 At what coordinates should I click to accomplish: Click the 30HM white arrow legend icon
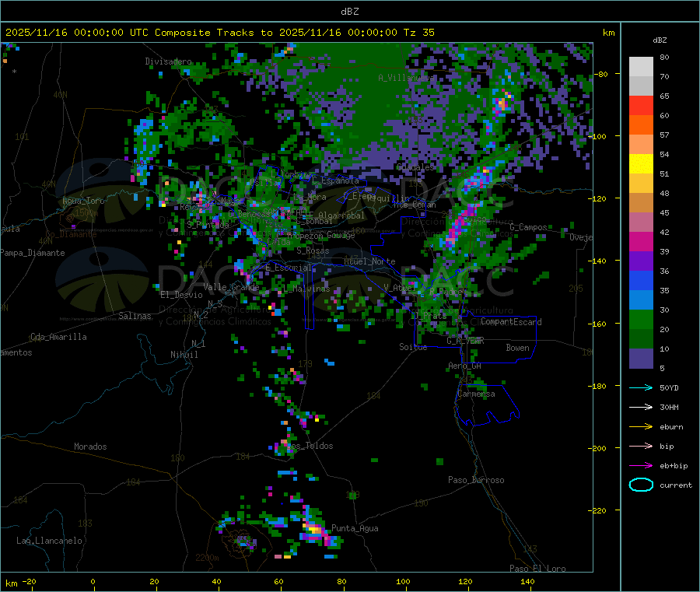[641, 407]
